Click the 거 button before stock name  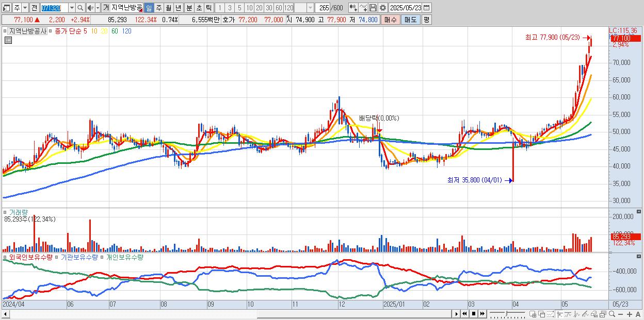click(105, 8)
